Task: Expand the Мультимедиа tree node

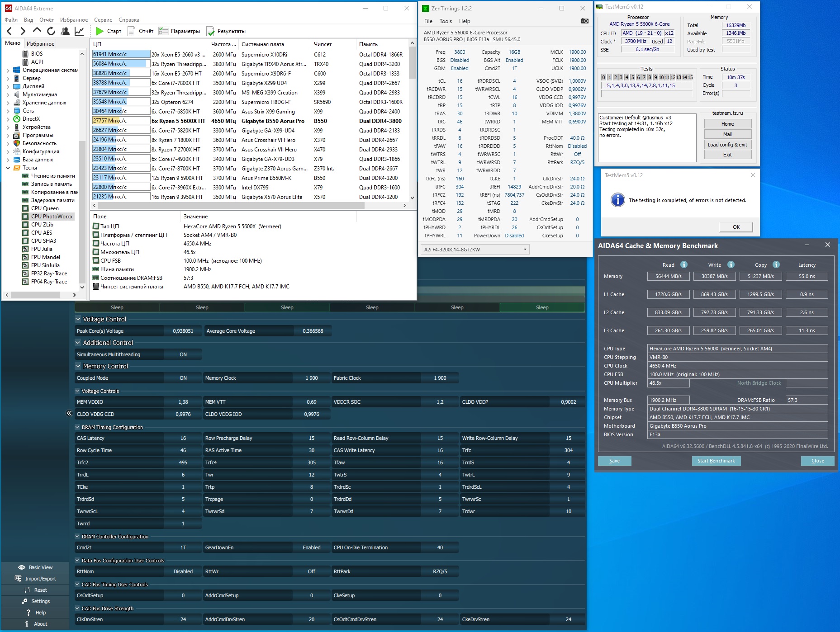Action: (x=8, y=94)
